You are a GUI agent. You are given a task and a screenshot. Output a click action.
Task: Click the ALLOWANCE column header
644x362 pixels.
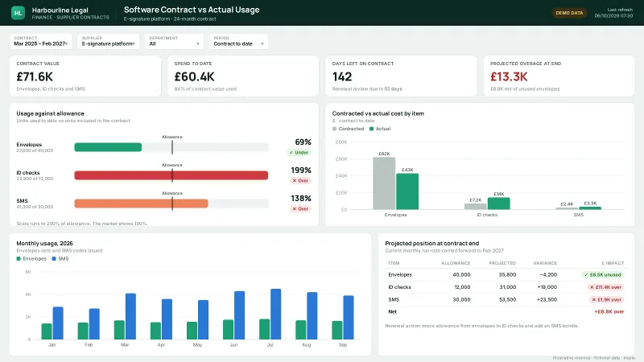click(456, 263)
